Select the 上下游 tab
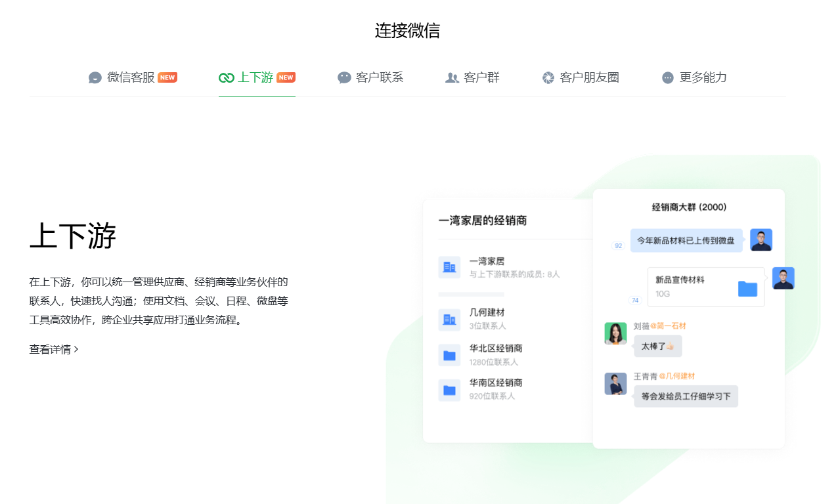 click(x=257, y=77)
